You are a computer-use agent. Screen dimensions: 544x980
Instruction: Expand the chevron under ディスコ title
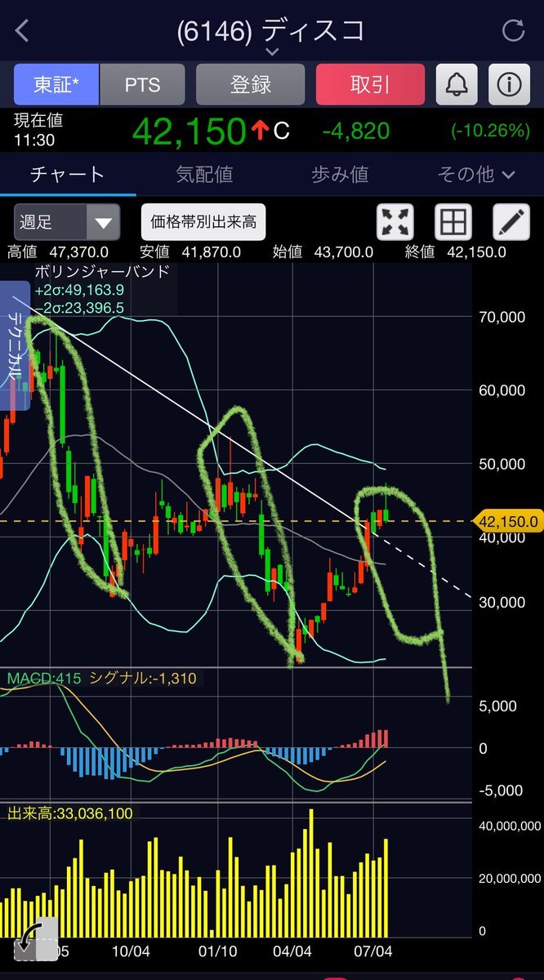272,52
